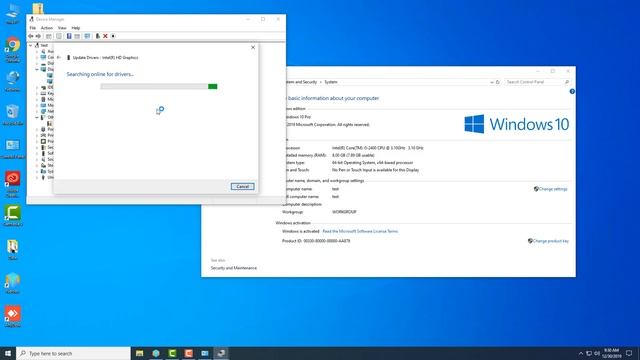Viewport: 640px width, 360px height.
Task: Open the Security and Maintenance link
Action: point(233,268)
